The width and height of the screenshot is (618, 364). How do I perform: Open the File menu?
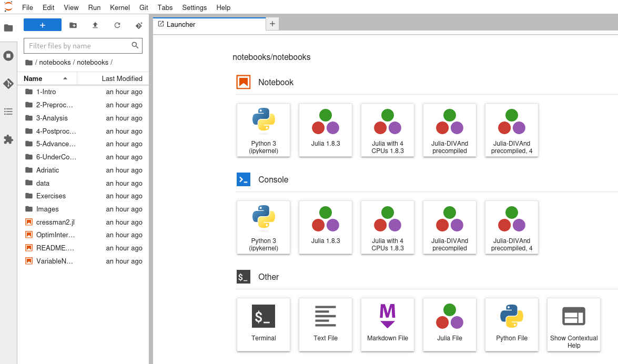(x=27, y=7)
